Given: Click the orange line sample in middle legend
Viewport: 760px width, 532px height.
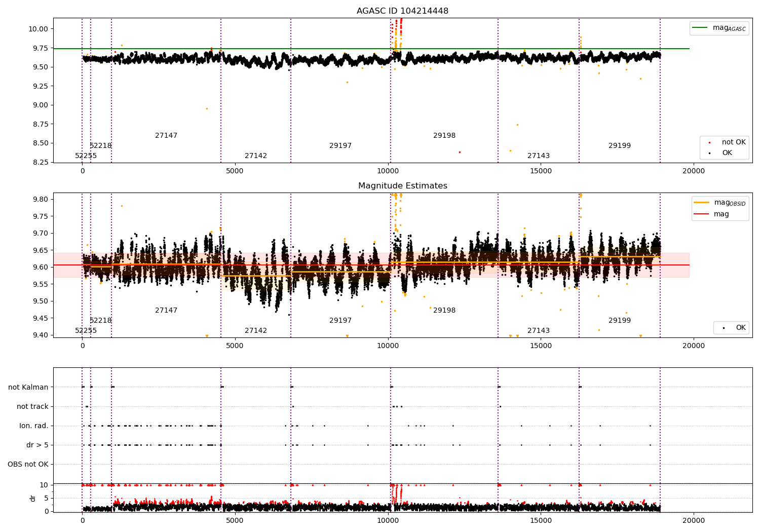Looking at the screenshot, I should tap(702, 203).
